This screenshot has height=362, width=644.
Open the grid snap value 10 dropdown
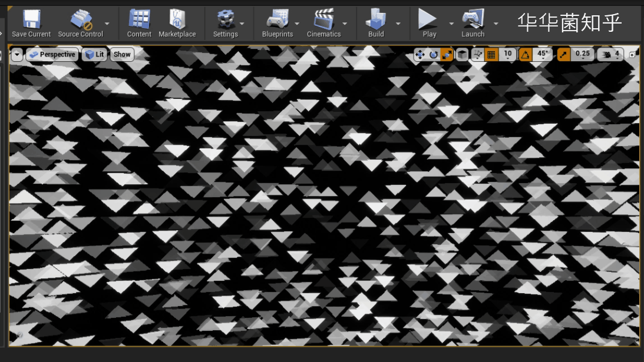[508, 54]
